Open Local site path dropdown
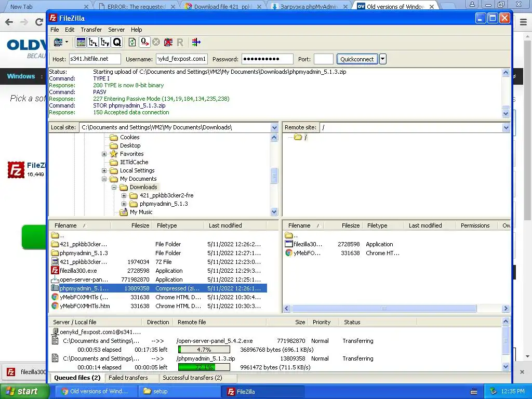The height and width of the screenshot is (399, 532). pyautogui.click(x=274, y=128)
